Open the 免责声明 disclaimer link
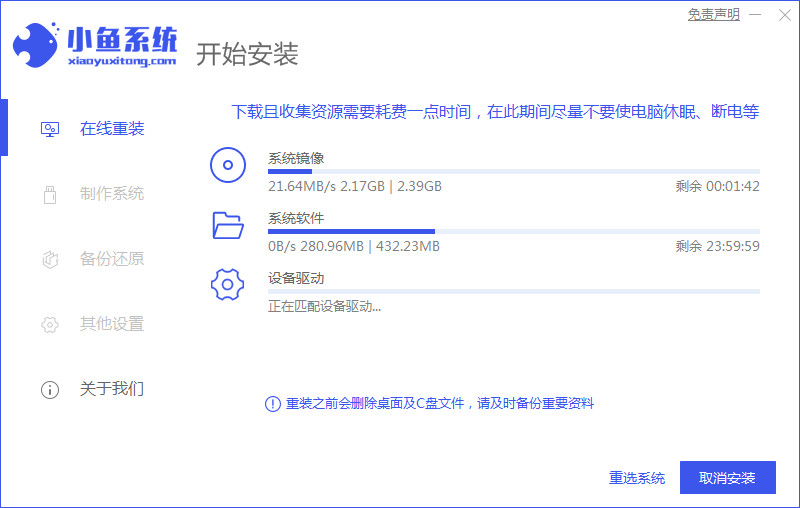The width and height of the screenshot is (800, 508). (714, 14)
